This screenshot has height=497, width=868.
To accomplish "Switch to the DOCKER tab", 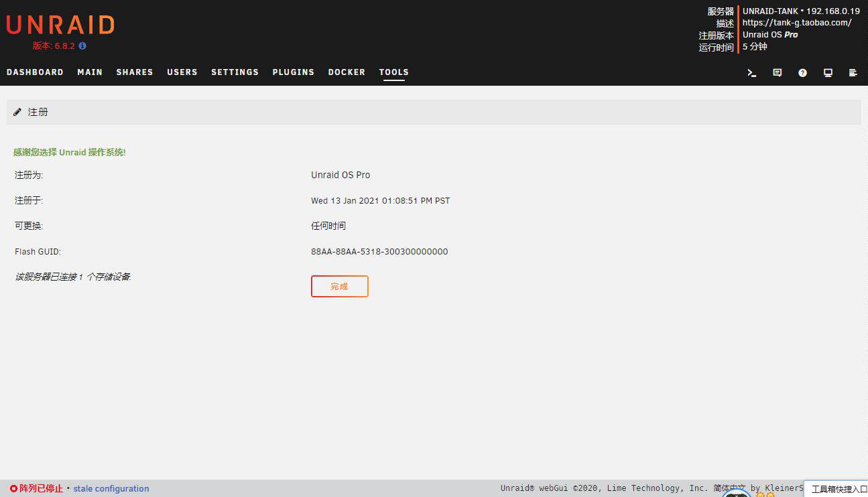I will click(x=347, y=72).
